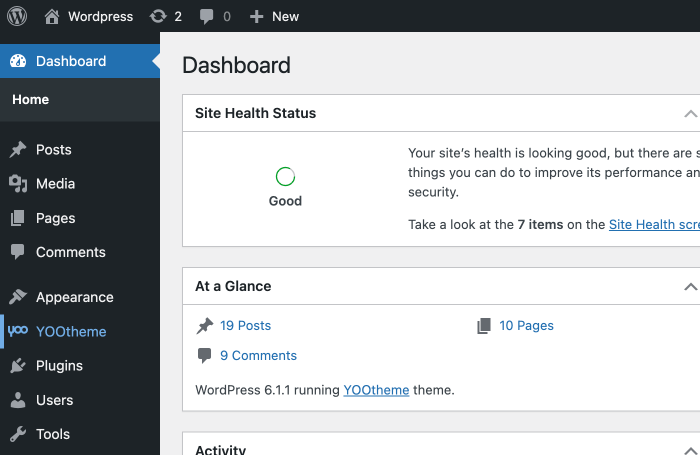Screen dimensions: 700x455
Task: Open the Appearance menu
Action: [x=80, y=297]
